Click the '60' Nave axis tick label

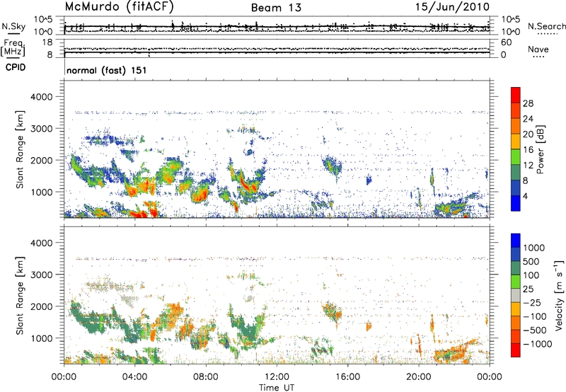(506, 42)
